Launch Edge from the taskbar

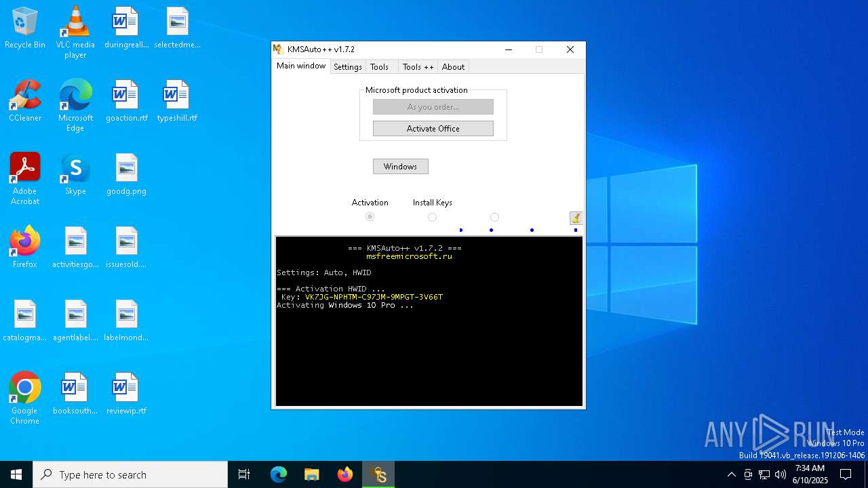click(x=279, y=474)
